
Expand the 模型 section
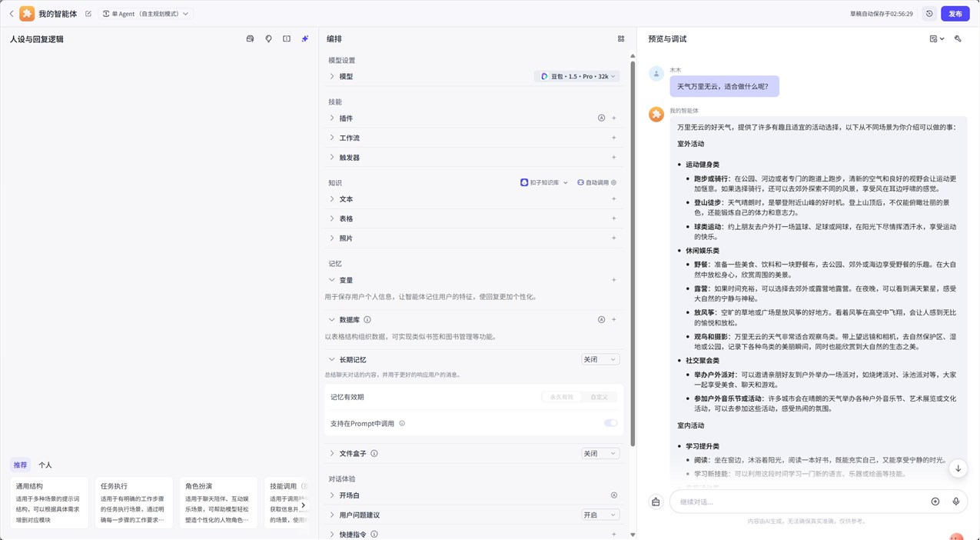pyautogui.click(x=332, y=76)
